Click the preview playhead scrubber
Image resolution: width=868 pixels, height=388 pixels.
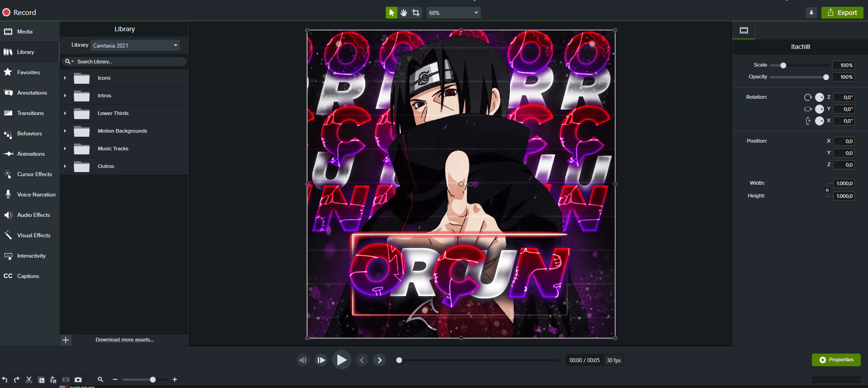(x=399, y=360)
